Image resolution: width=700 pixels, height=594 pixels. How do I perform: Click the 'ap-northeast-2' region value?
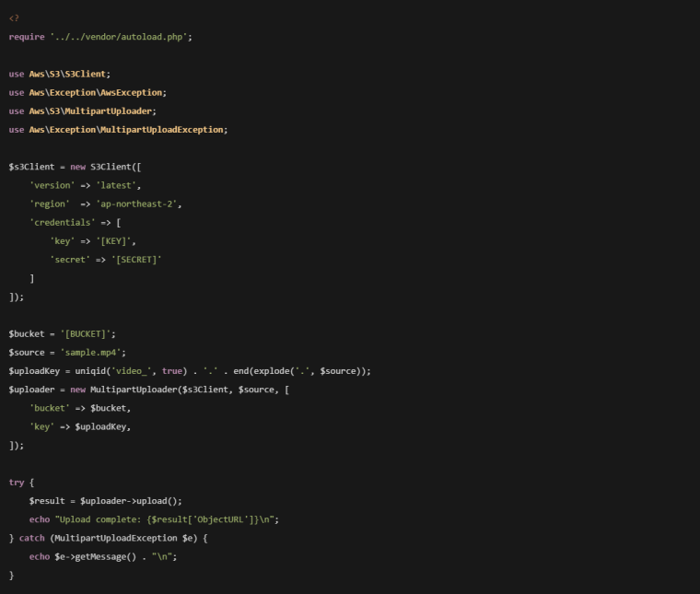pyautogui.click(x=137, y=204)
